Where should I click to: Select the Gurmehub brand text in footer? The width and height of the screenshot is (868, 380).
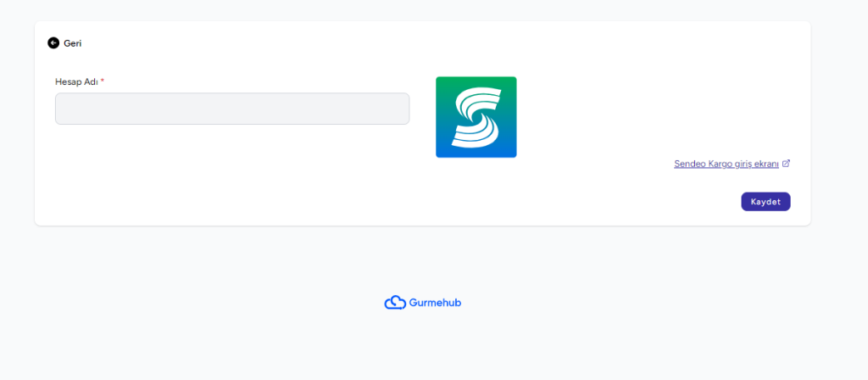pos(435,303)
